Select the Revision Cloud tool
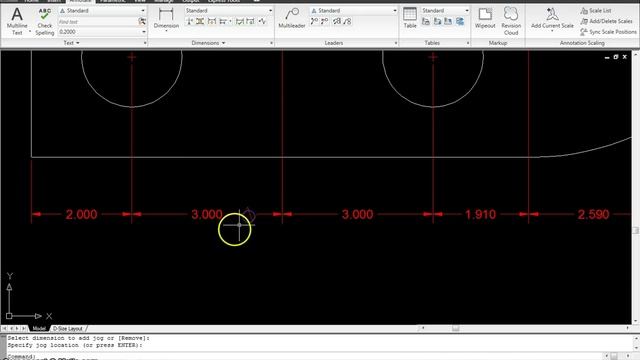The image size is (640, 360). [x=511, y=21]
